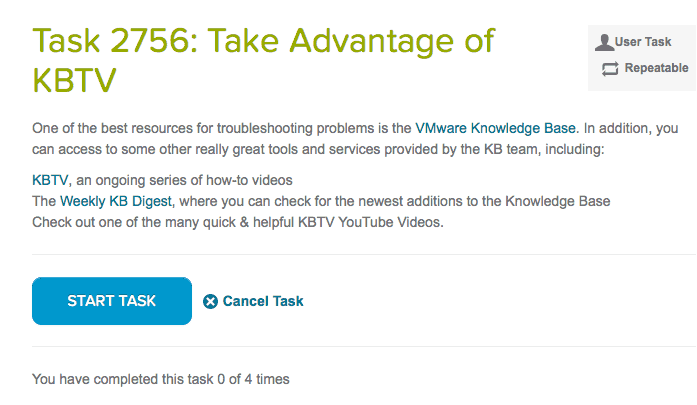
Task: Click the Task 2756 page heading
Action: [x=263, y=60]
